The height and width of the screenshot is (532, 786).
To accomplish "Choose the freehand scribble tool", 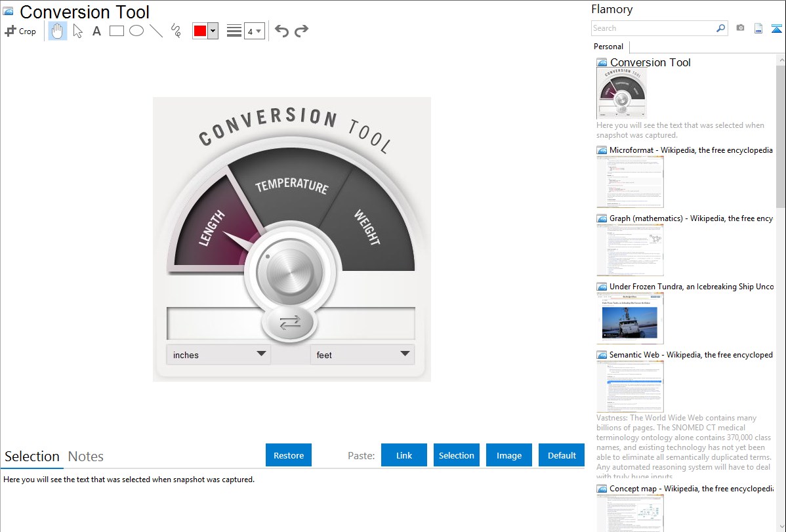I will (x=176, y=31).
